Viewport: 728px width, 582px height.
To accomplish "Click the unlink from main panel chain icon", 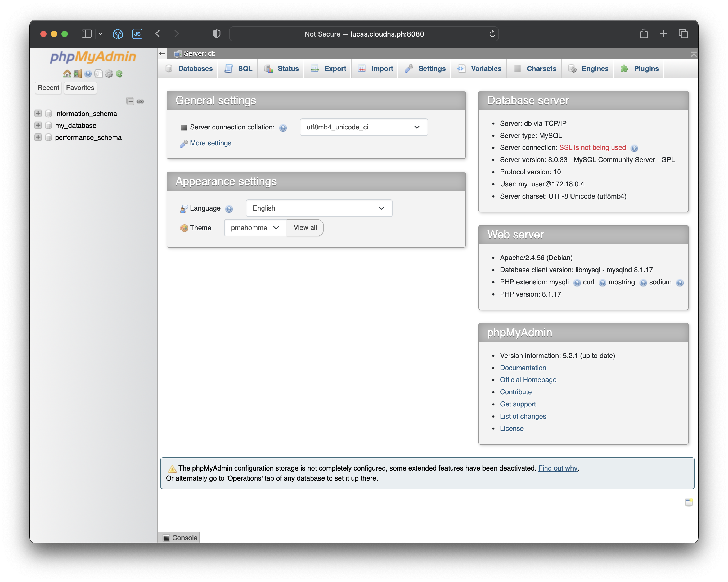I will point(141,101).
